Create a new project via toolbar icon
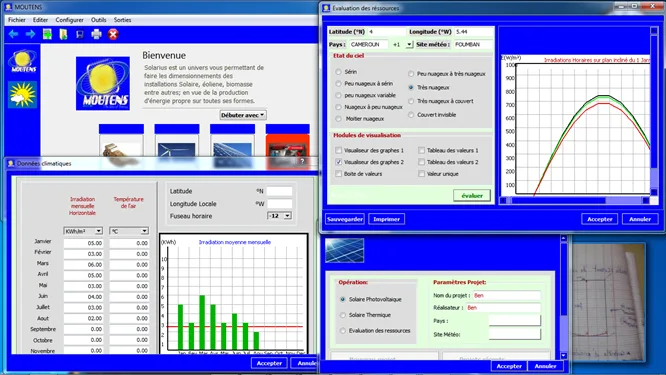The height and width of the screenshot is (375, 666). (47, 34)
